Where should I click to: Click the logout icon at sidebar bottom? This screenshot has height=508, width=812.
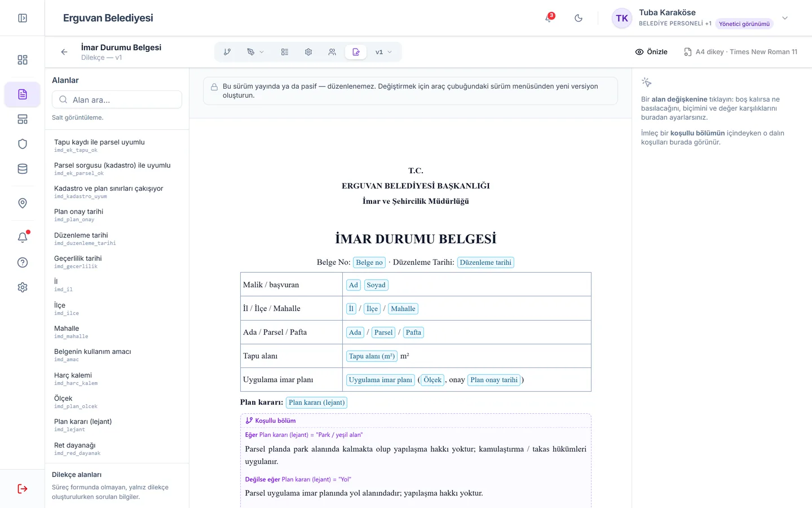[x=23, y=489]
